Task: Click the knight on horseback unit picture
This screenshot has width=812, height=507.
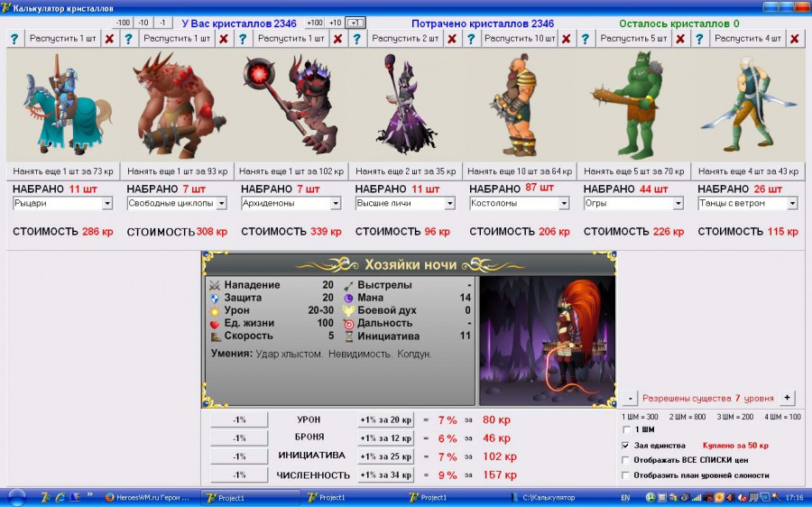Action: tap(63, 106)
